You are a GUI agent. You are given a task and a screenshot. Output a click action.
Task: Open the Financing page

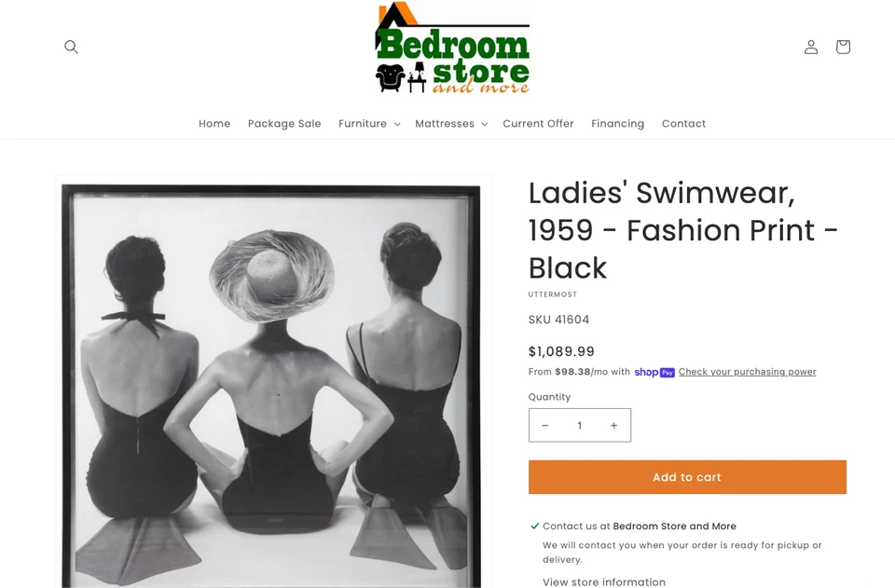(617, 124)
